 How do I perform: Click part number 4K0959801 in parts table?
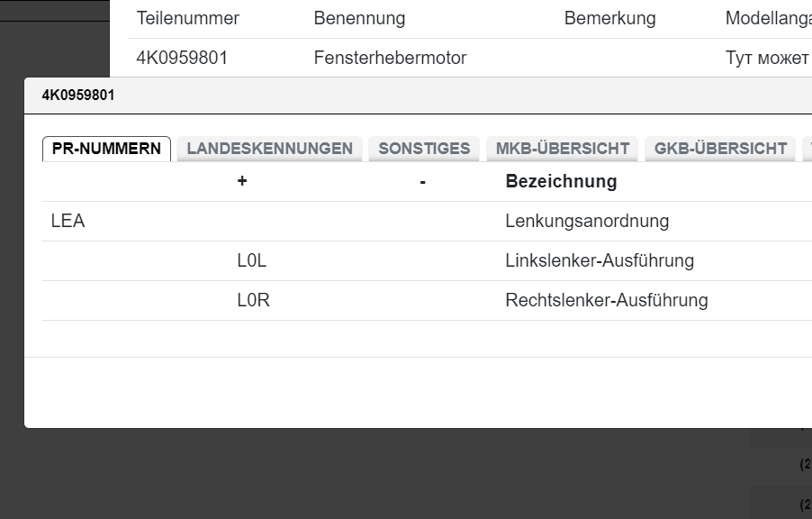tap(182, 58)
